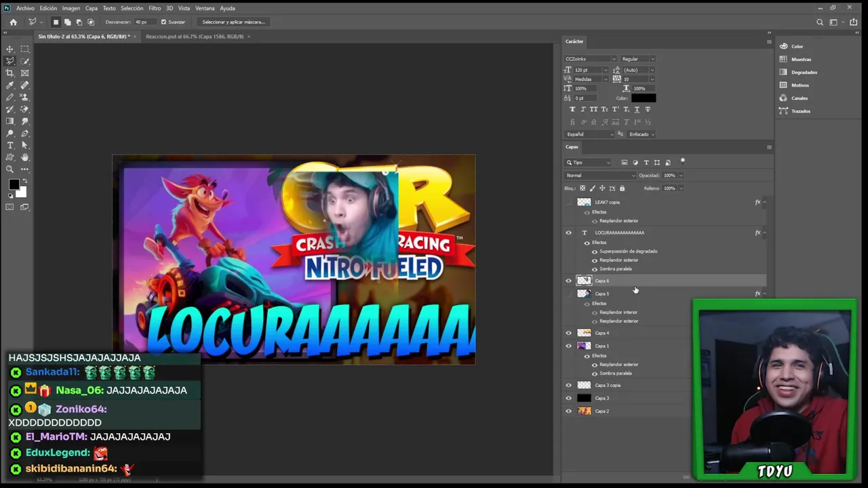Open the Muestras panel
The height and width of the screenshot is (488, 868).
(801, 59)
